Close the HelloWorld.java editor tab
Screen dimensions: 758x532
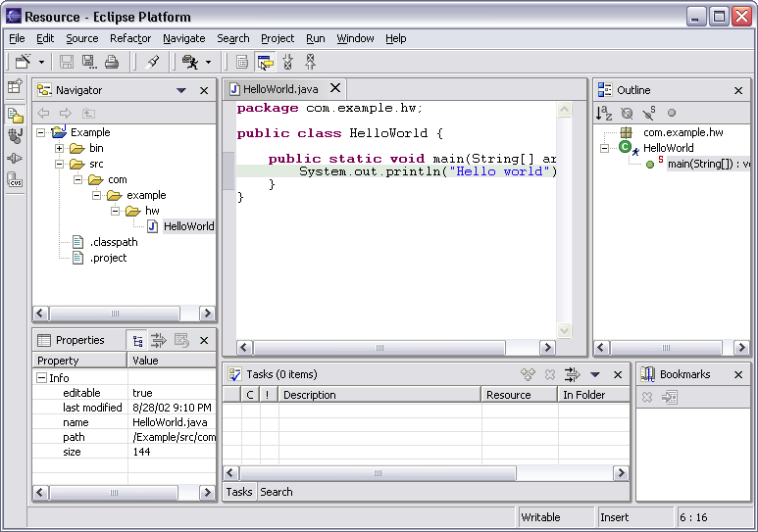[334, 88]
